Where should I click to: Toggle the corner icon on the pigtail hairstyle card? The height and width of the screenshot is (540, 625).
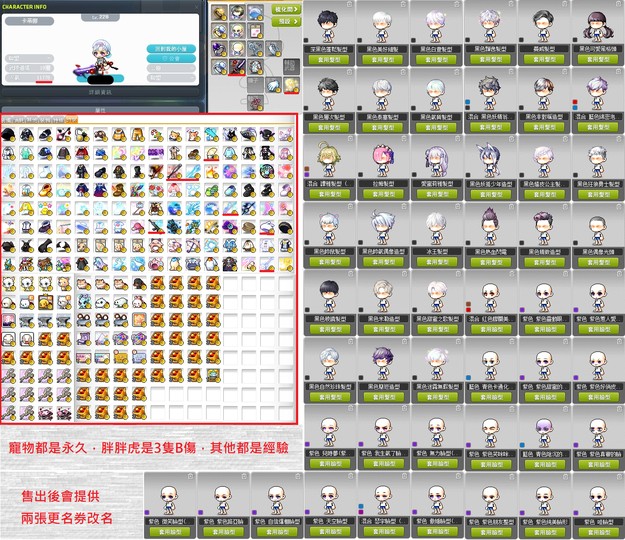(x=619, y=4)
